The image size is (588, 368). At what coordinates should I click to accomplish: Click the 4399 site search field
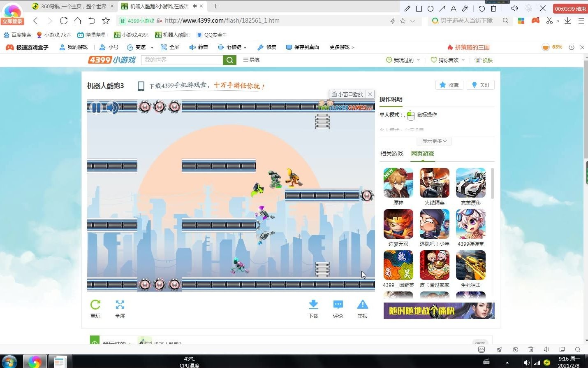(x=182, y=60)
